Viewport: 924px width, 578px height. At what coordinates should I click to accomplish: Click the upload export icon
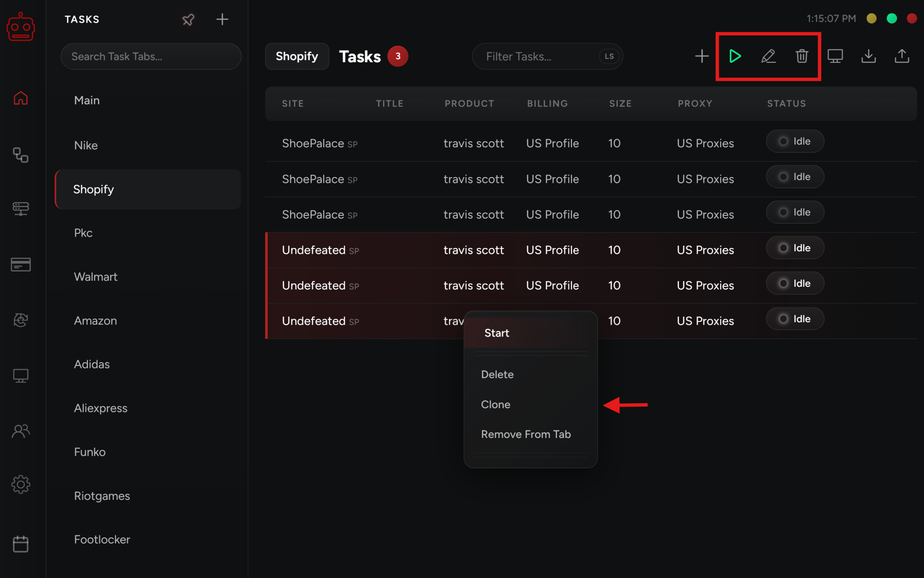[x=902, y=56]
